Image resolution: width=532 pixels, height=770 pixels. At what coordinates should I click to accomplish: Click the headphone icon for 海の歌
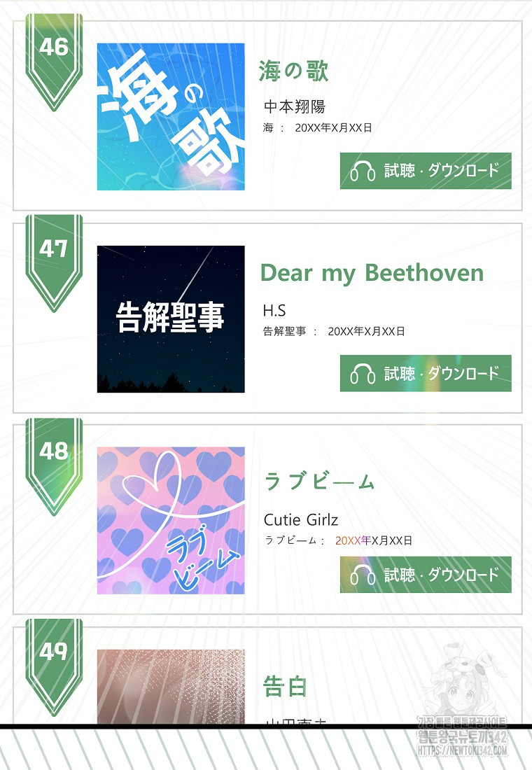tap(363, 171)
